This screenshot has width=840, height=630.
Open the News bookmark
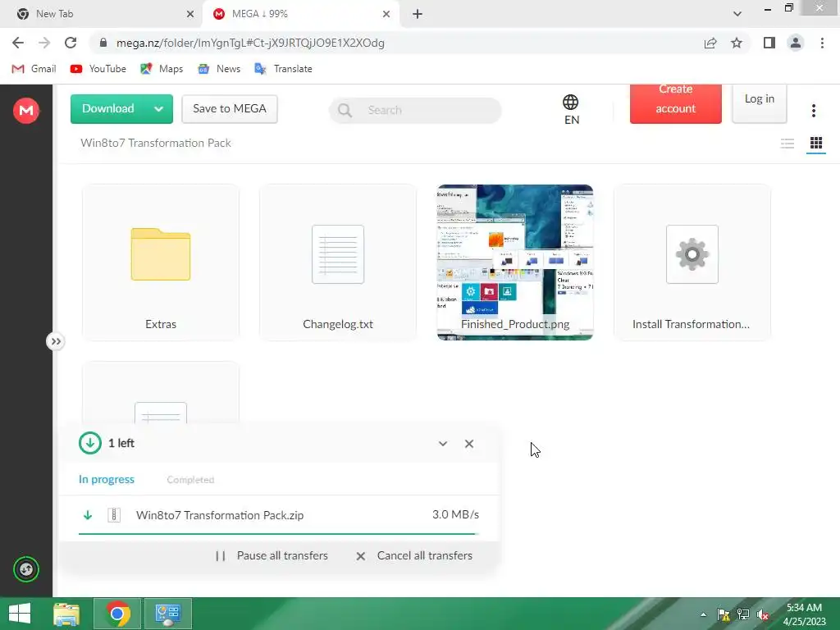pyautogui.click(x=218, y=69)
